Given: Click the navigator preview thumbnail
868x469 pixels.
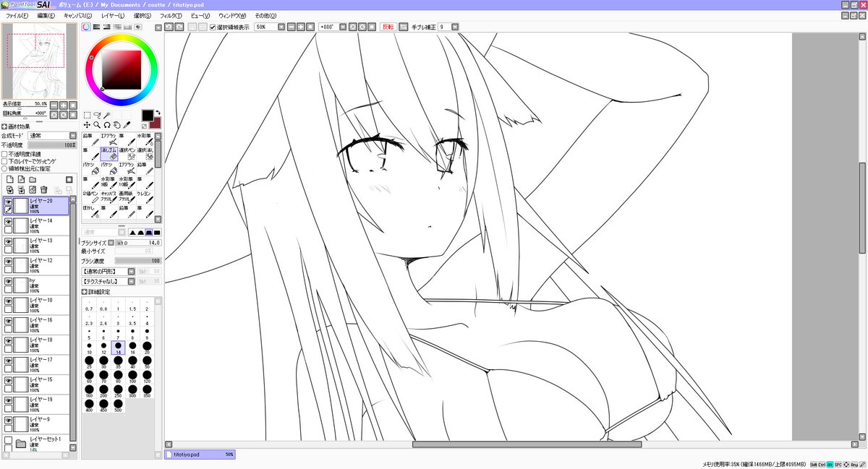Looking at the screenshot, I should coord(39,60).
